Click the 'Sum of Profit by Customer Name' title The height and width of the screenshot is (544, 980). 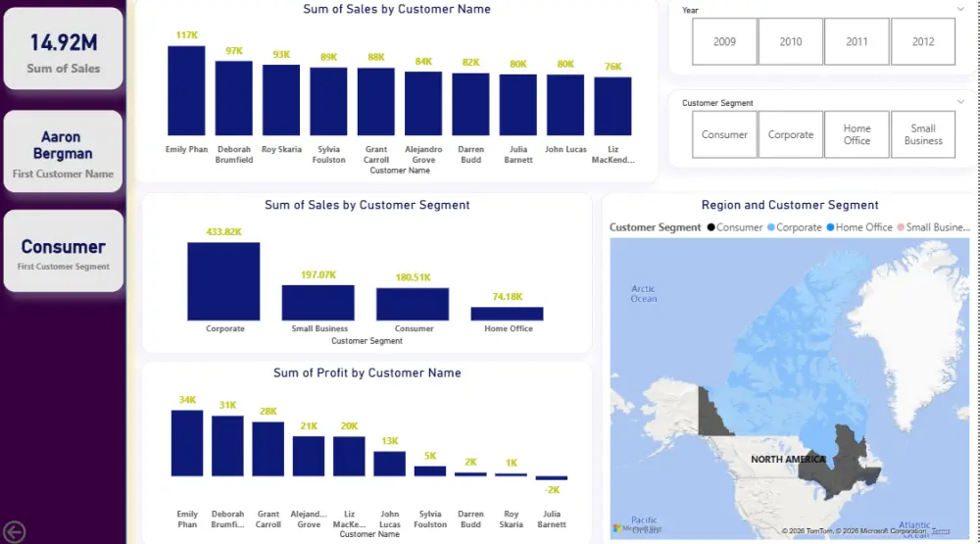pos(367,373)
